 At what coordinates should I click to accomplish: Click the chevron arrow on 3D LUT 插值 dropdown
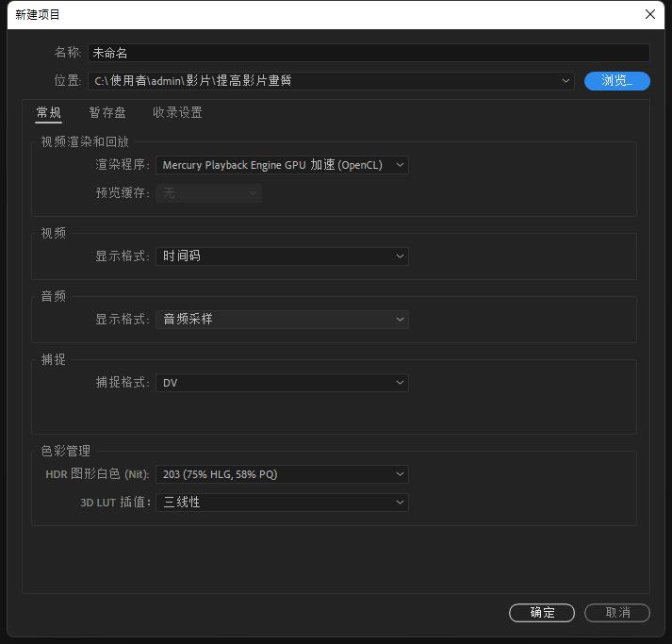[400, 503]
